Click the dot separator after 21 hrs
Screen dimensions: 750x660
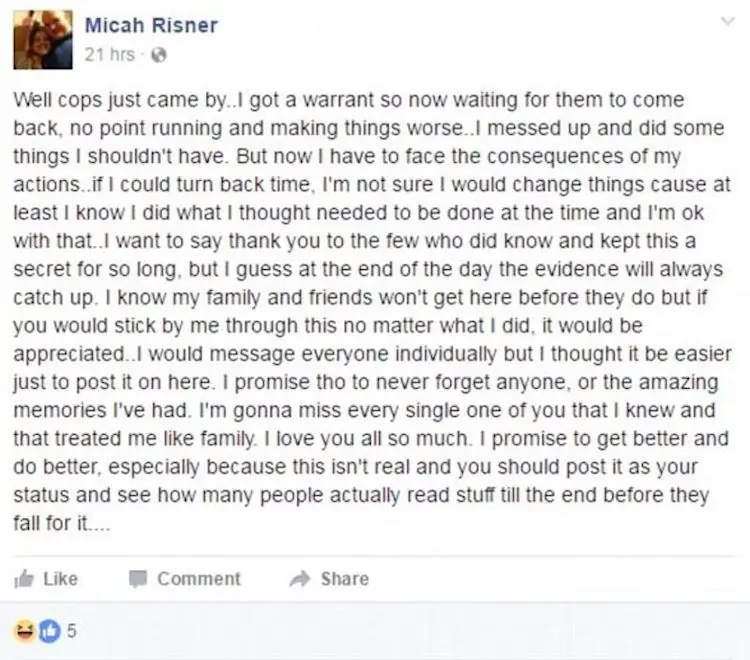[x=143, y=55]
